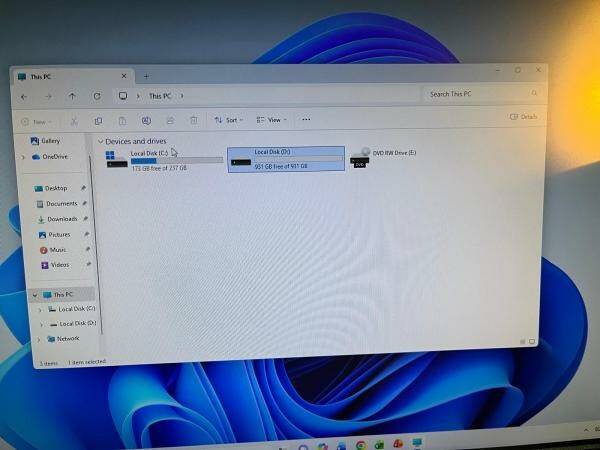This screenshot has width=600, height=450.
Task: Expand Local Disk (C:) tree node
Action: coord(40,310)
